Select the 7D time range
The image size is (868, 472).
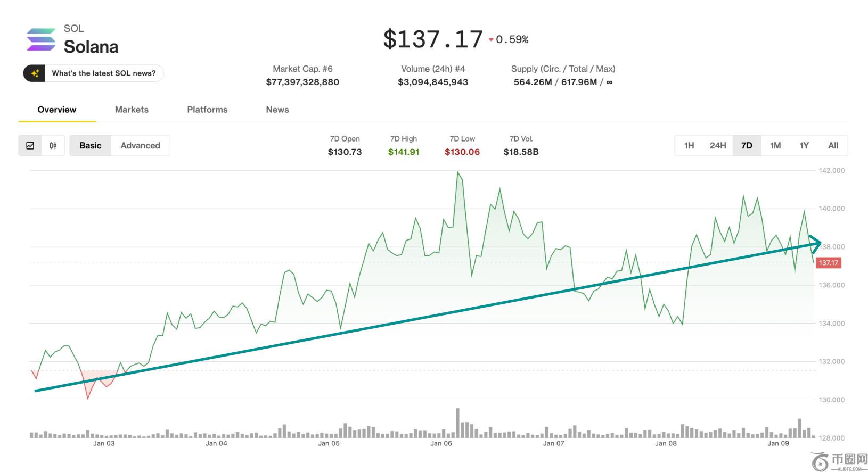click(x=747, y=145)
